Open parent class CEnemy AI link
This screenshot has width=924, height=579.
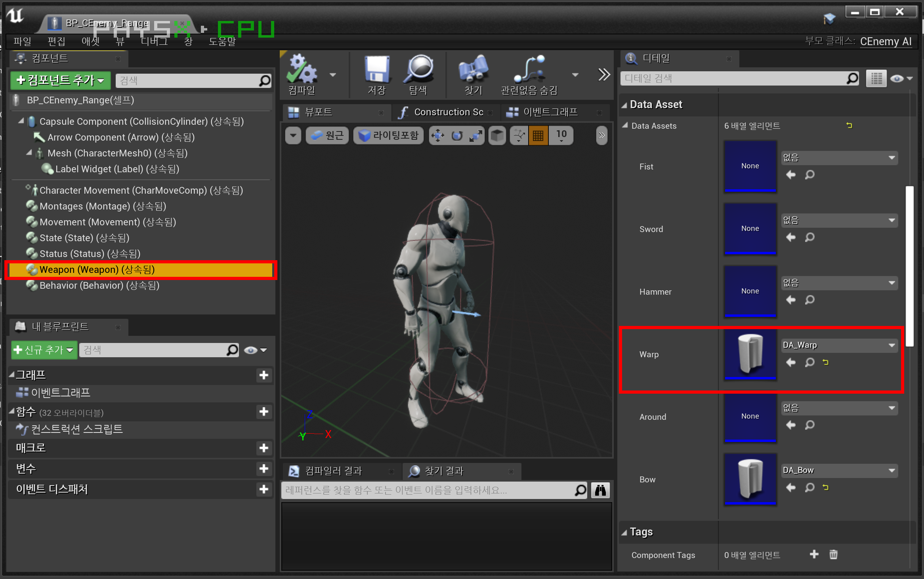886,42
